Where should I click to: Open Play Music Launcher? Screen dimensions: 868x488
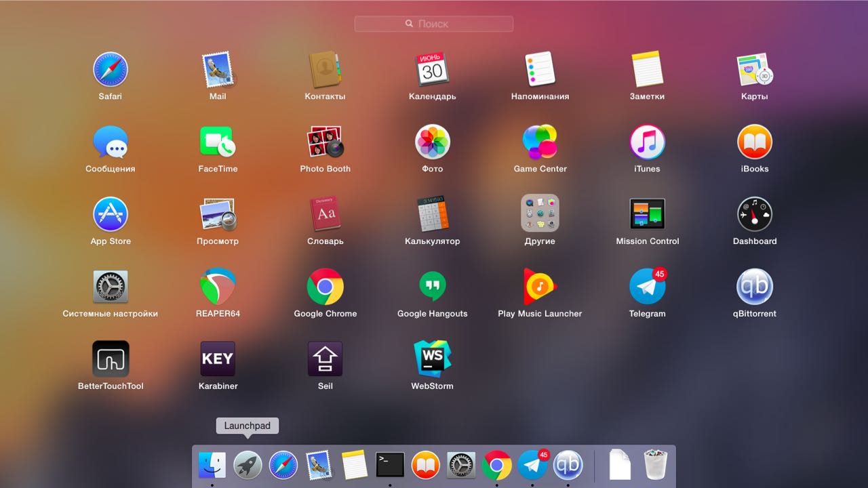click(540, 287)
